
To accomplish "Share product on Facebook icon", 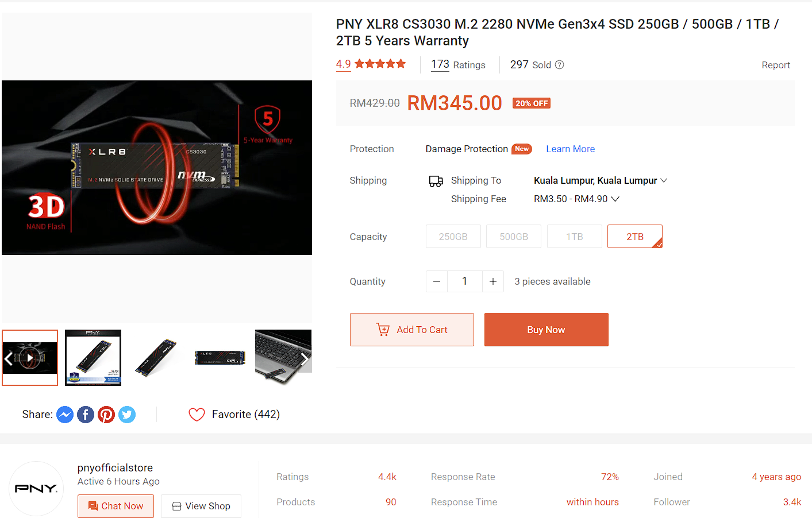I will [86, 415].
